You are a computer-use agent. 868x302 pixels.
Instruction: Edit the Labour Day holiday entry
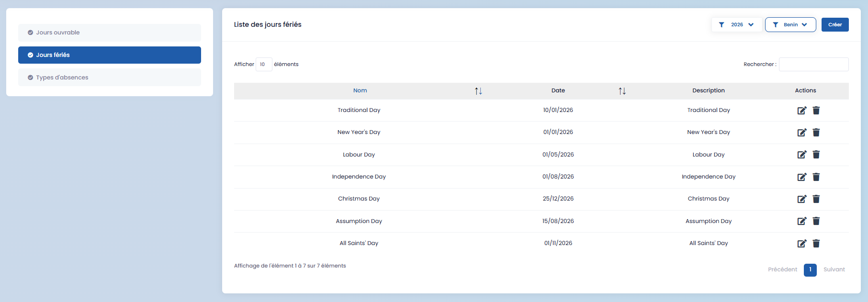coord(801,155)
